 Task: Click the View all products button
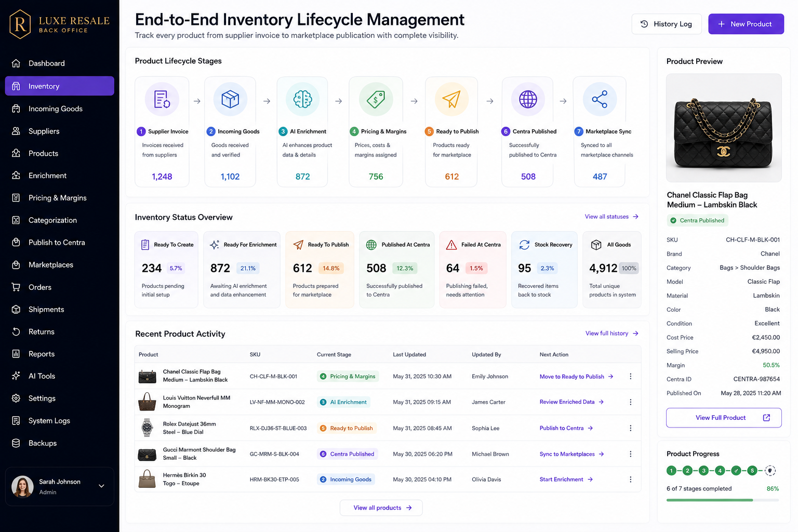pos(381,508)
